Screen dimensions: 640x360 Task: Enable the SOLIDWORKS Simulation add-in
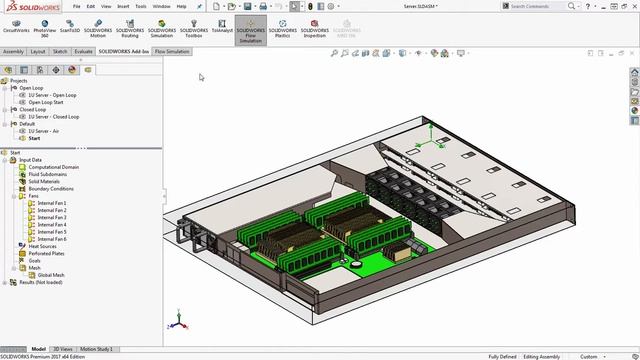tap(162, 29)
